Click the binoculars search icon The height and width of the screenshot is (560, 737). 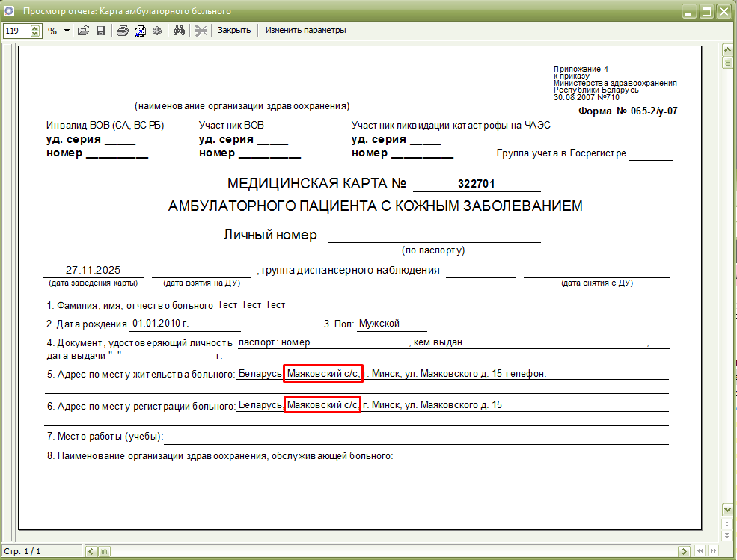coord(179,31)
